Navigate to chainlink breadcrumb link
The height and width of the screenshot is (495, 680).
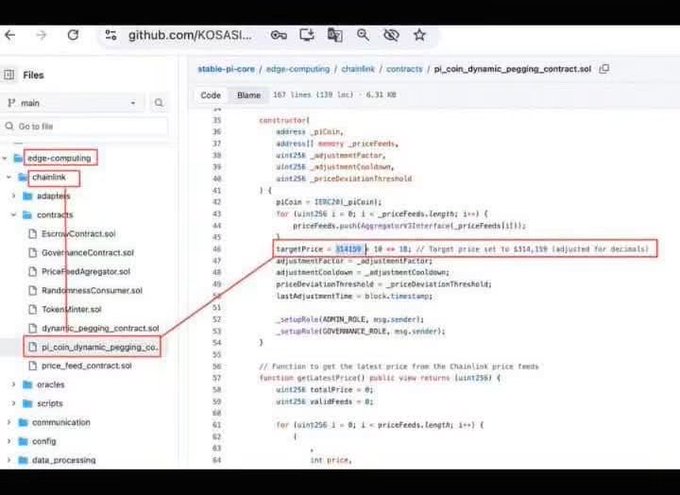click(x=358, y=69)
